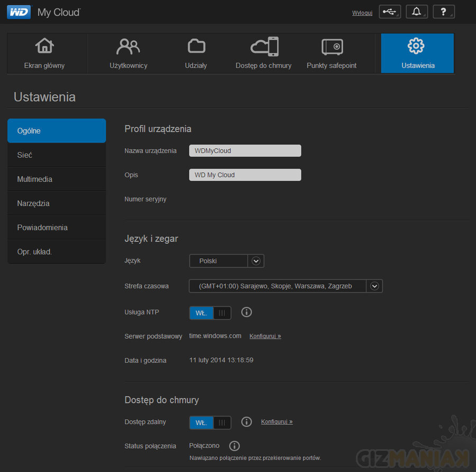
Task: Click the Wyloguj logout link
Action: pyautogui.click(x=362, y=13)
